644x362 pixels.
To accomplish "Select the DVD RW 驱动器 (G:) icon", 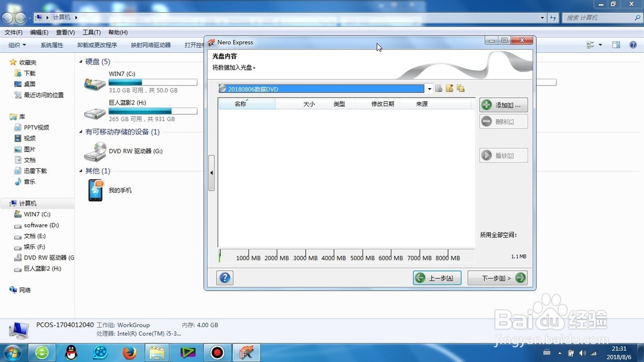I will point(95,151).
